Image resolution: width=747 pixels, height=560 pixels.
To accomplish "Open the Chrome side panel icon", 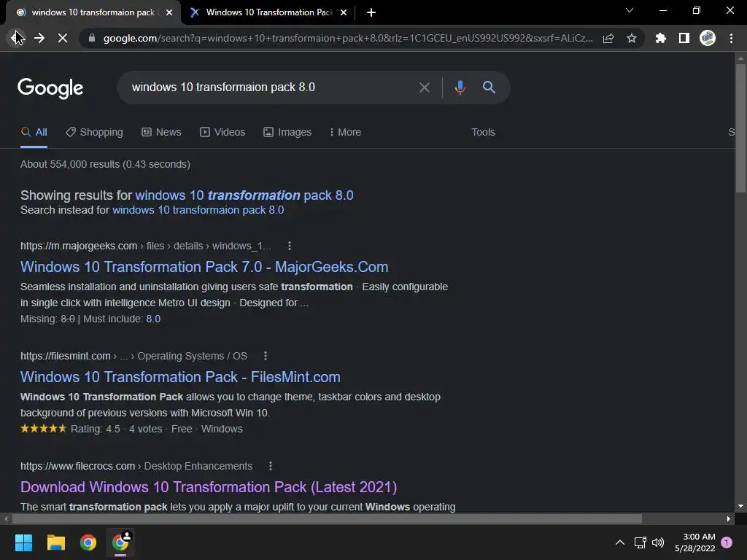I will point(684,38).
